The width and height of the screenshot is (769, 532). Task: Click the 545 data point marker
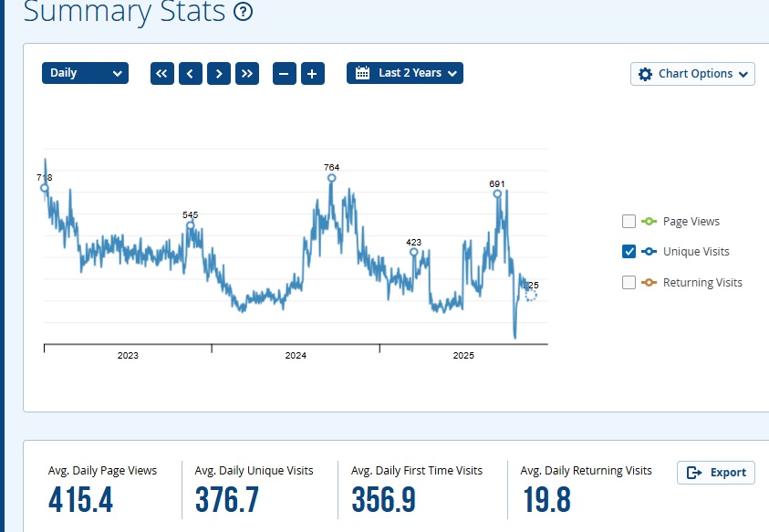(x=190, y=225)
